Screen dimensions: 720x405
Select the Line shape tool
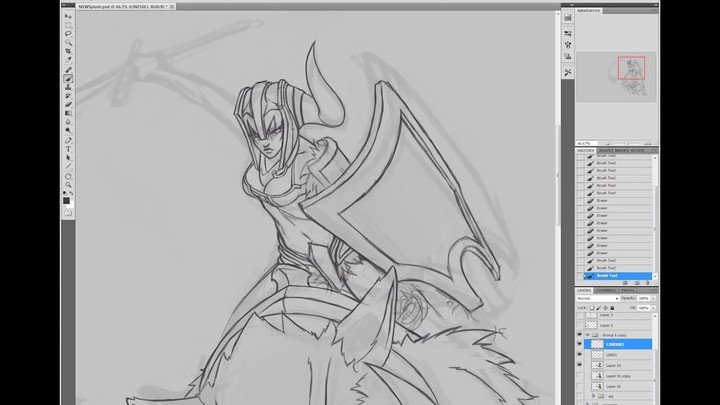[x=68, y=167]
